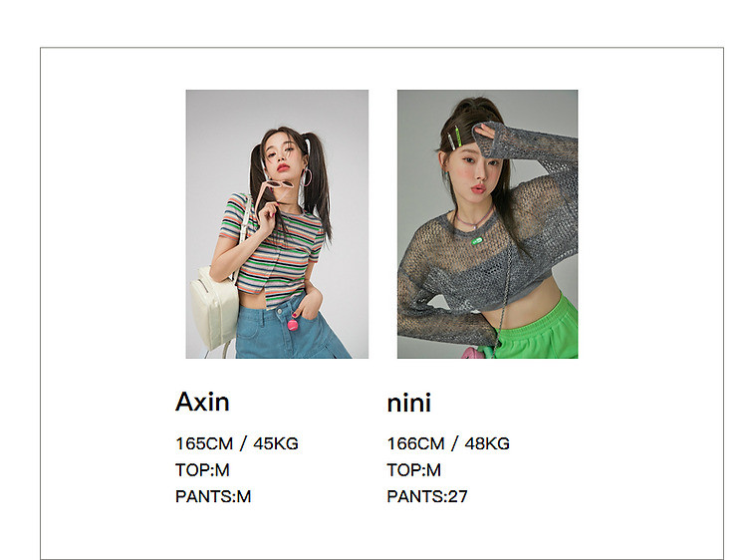
Task: Click Axin's pink hoop earring
Action: tap(308, 177)
